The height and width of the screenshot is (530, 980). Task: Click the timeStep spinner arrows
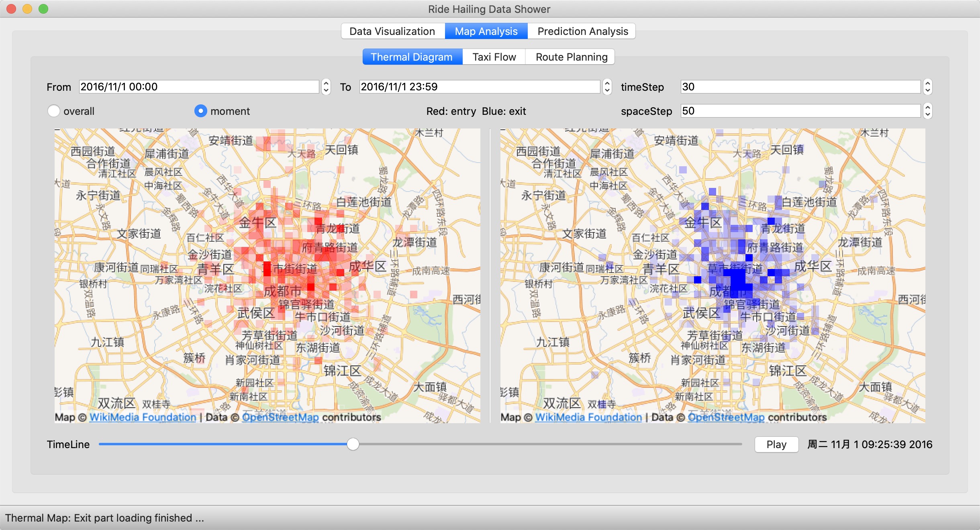(x=927, y=87)
